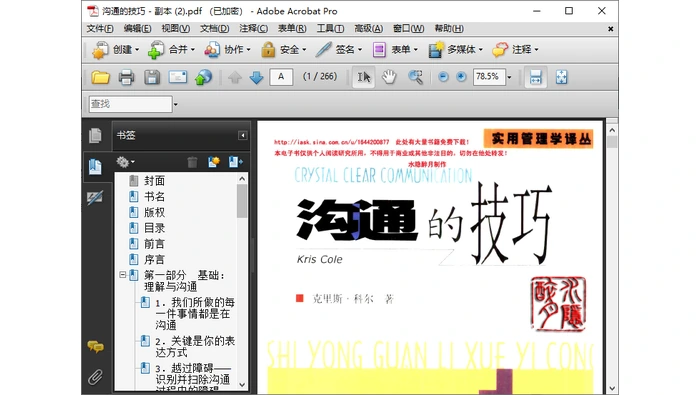Print the document with printer icon

(x=126, y=77)
